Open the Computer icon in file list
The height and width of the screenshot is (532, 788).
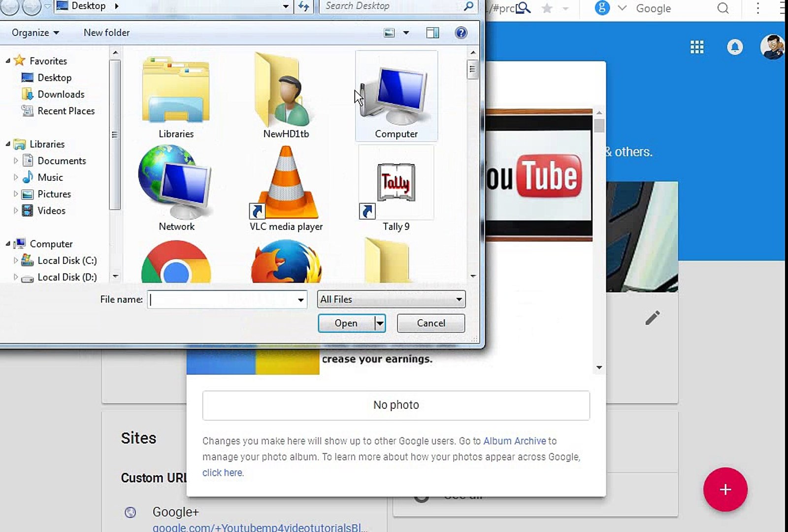(396, 95)
